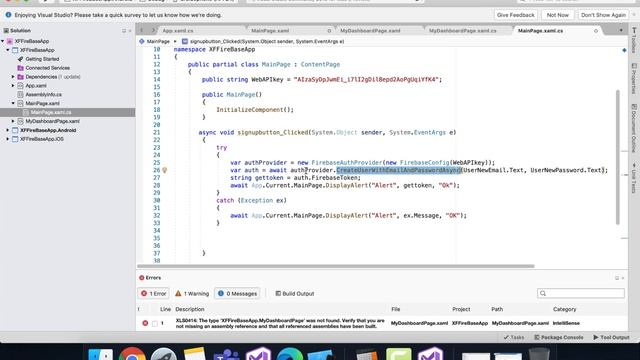
Task: Click the IntelliSense category cell
Action: 566,323
